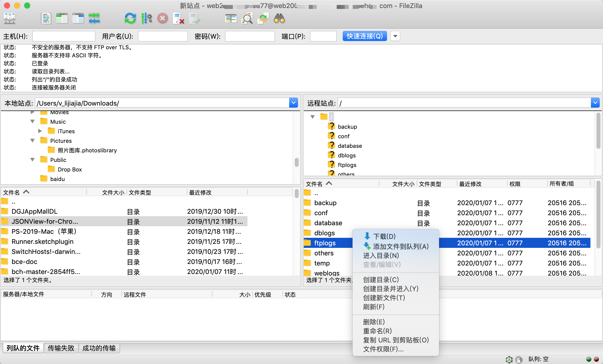Click the remote directory tree scrollbar

click(x=598, y=131)
